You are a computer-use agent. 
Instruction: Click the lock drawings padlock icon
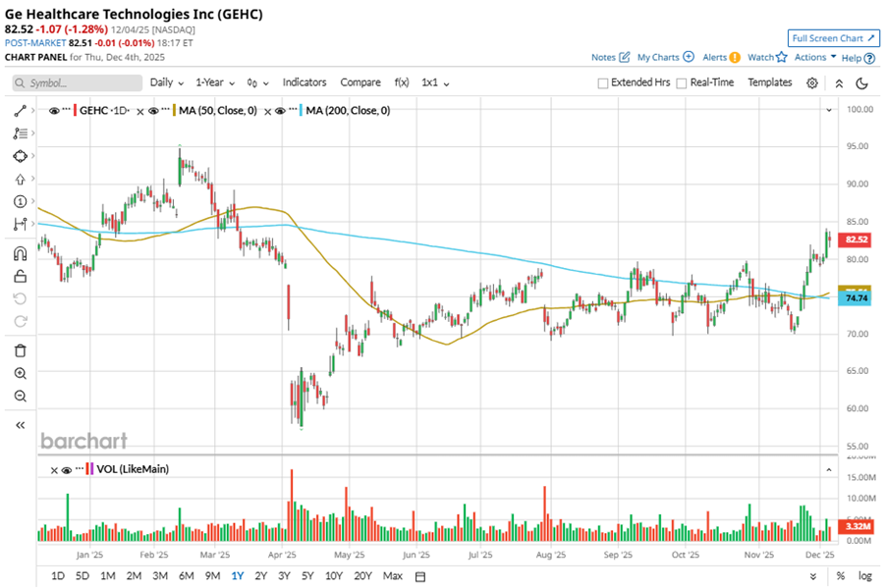point(20,276)
